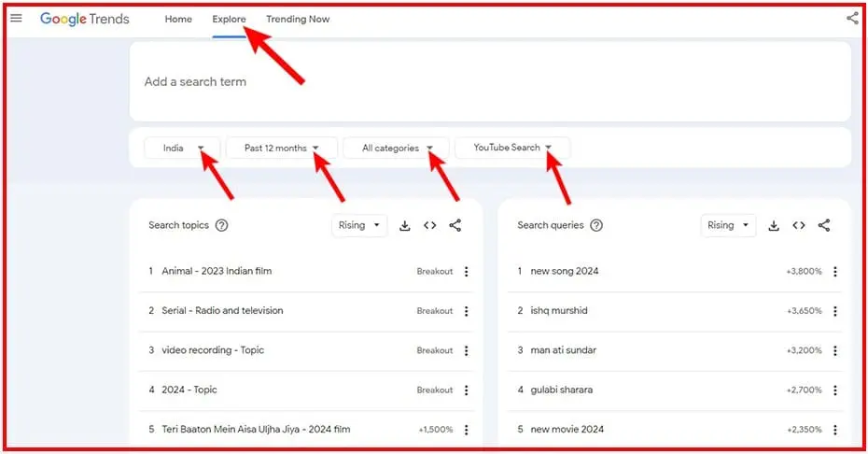Embed the Search topics card
868x454 pixels.
click(429, 225)
